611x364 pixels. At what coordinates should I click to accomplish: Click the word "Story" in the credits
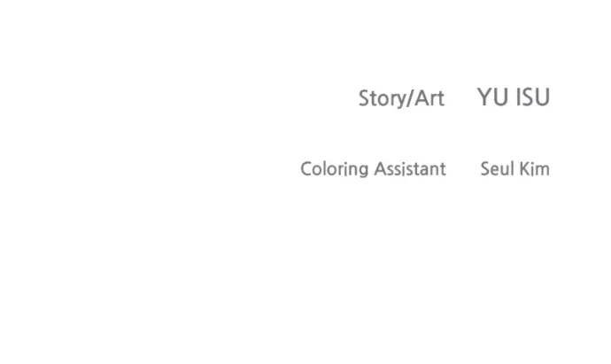(382, 98)
